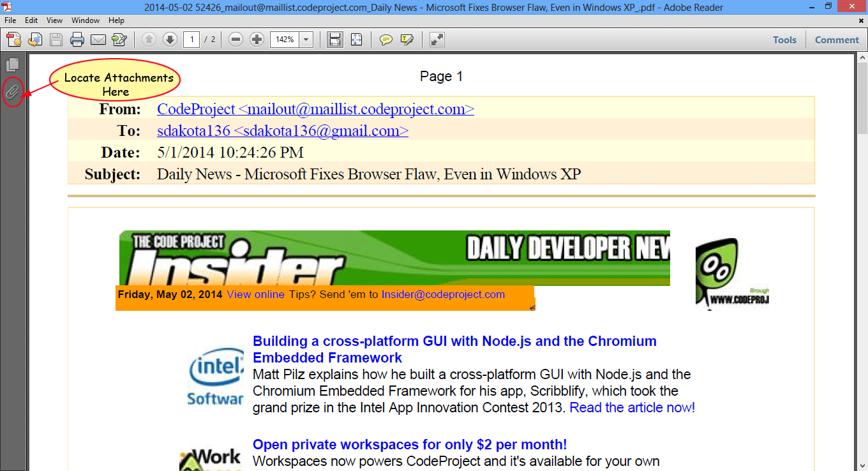Click the green CodeProject mascot logo
The image size is (868, 471).
(732, 274)
